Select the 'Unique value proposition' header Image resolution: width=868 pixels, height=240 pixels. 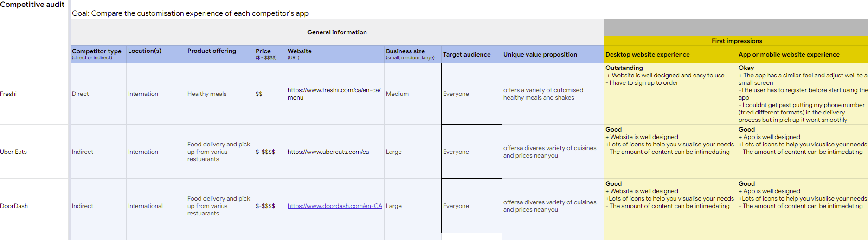click(x=553, y=54)
